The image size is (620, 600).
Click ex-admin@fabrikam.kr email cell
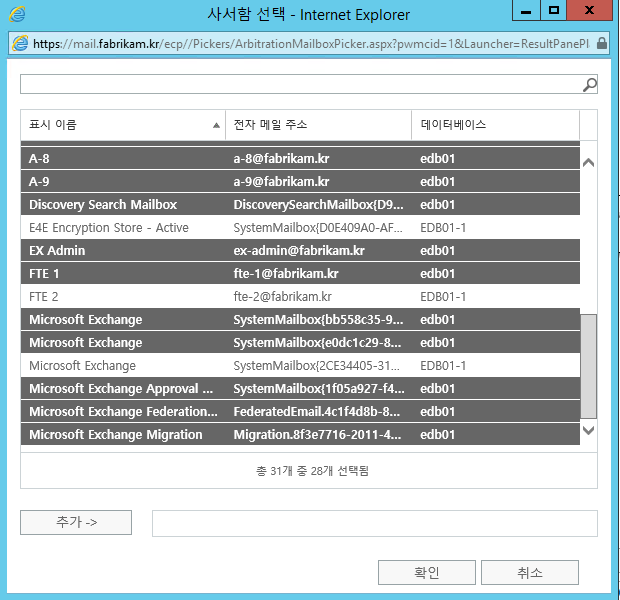pos(299,250)
